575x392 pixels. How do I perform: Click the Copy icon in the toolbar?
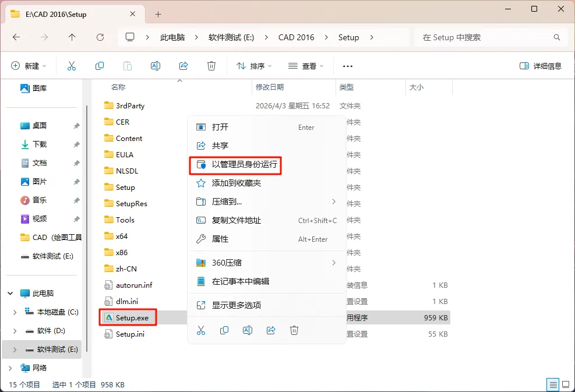tap(100, 66)
